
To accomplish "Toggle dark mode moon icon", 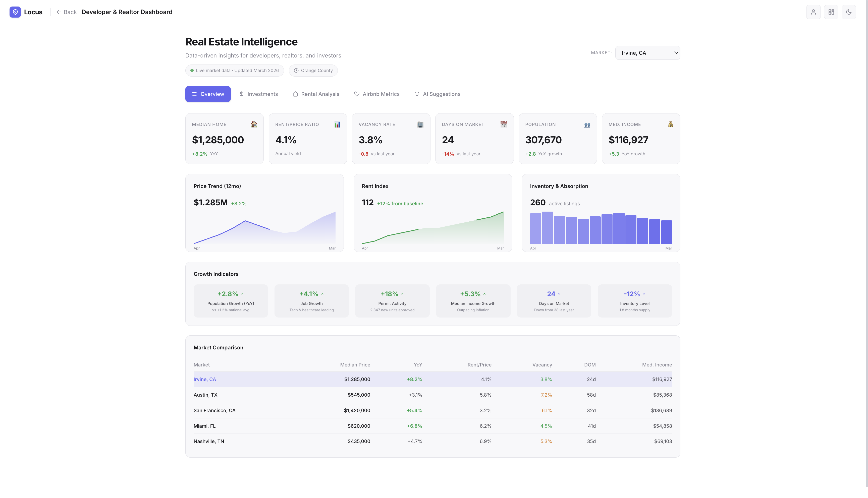I will tap(849, 12).
